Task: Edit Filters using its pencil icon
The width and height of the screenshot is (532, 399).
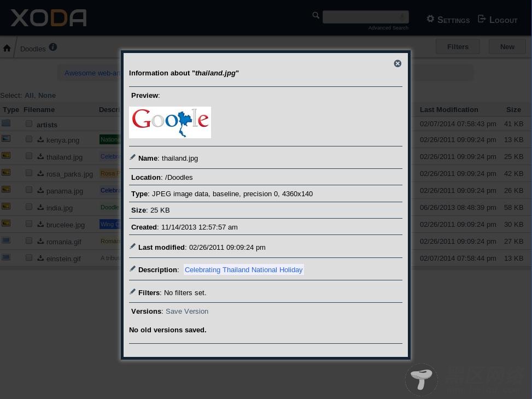Action: (x=133, y=291)
